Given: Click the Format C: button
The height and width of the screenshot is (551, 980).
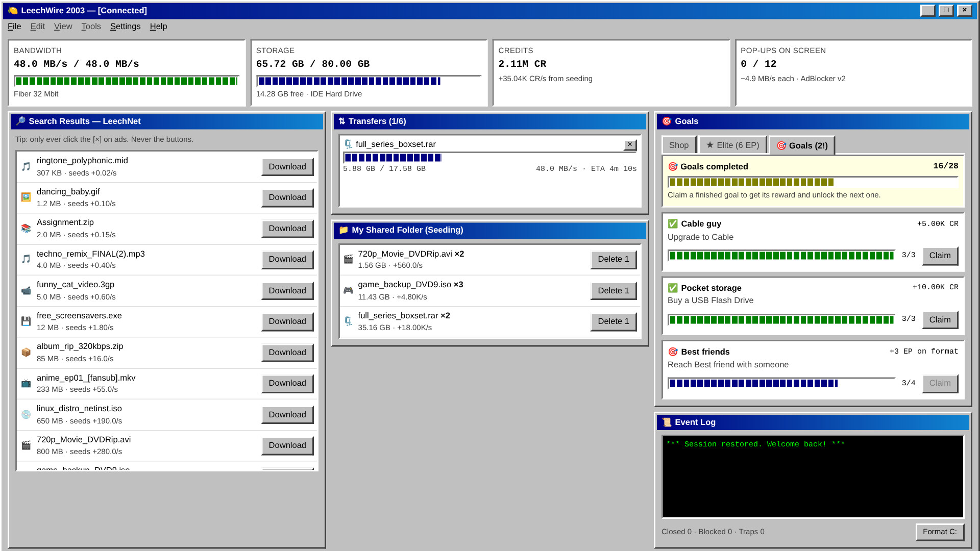Looking at the screenshot, I should pyautogui.click(x=940, y=532).
